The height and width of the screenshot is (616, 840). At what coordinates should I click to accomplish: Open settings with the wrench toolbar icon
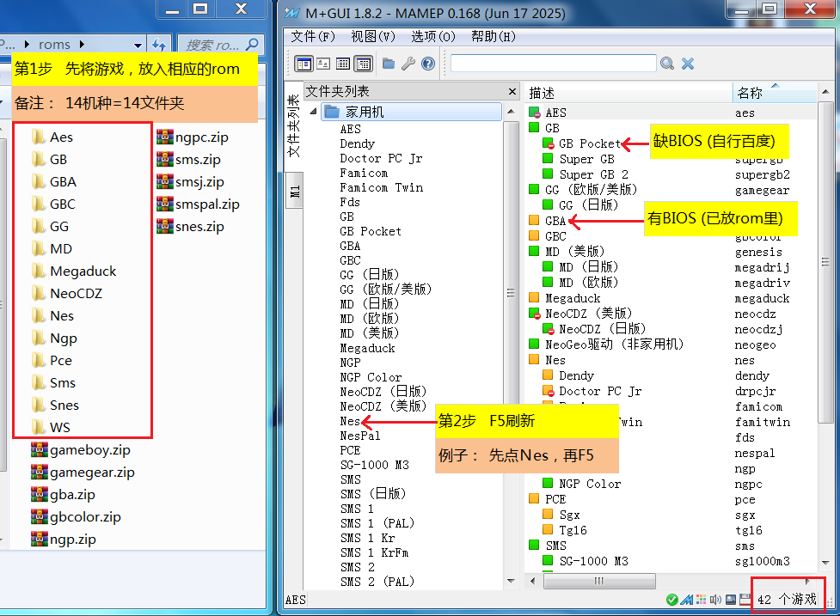pos(408,64)
